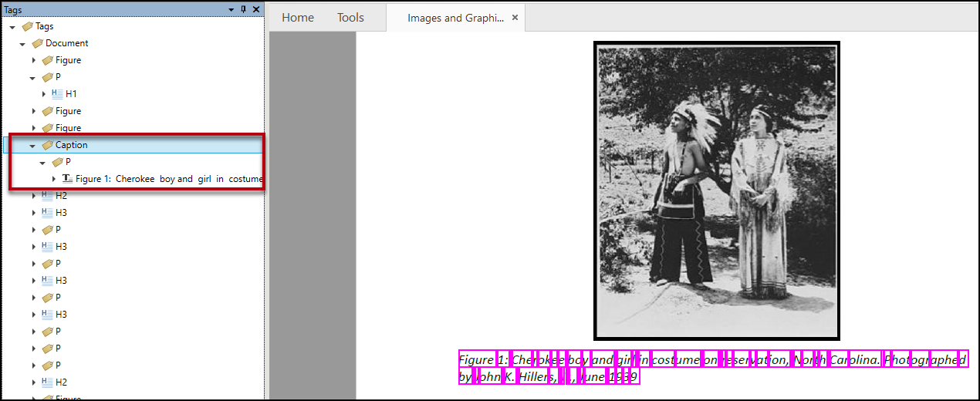This screenshot has height=401, width=980.
Task: Expand the first Figure tag under Document
Action: (x=33, y=60)
